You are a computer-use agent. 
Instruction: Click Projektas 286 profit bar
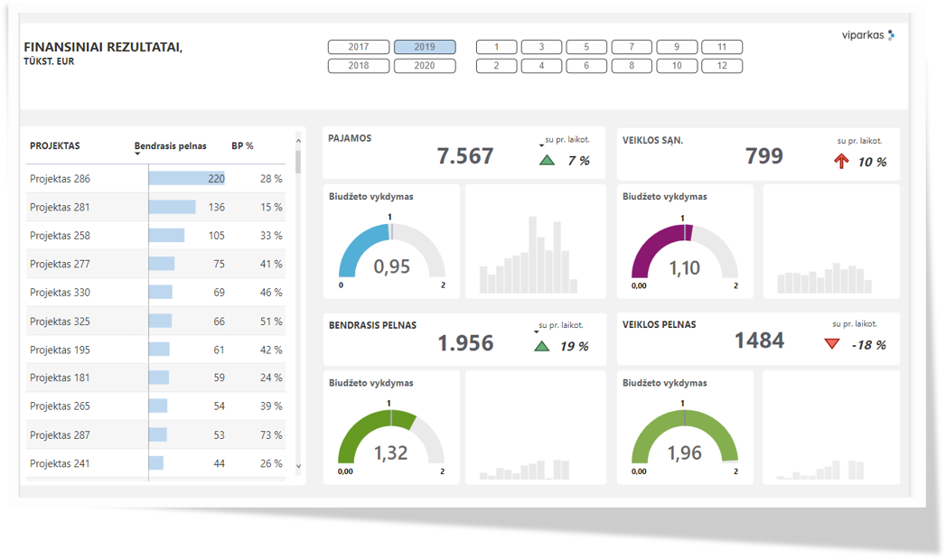tap(186, 179)
